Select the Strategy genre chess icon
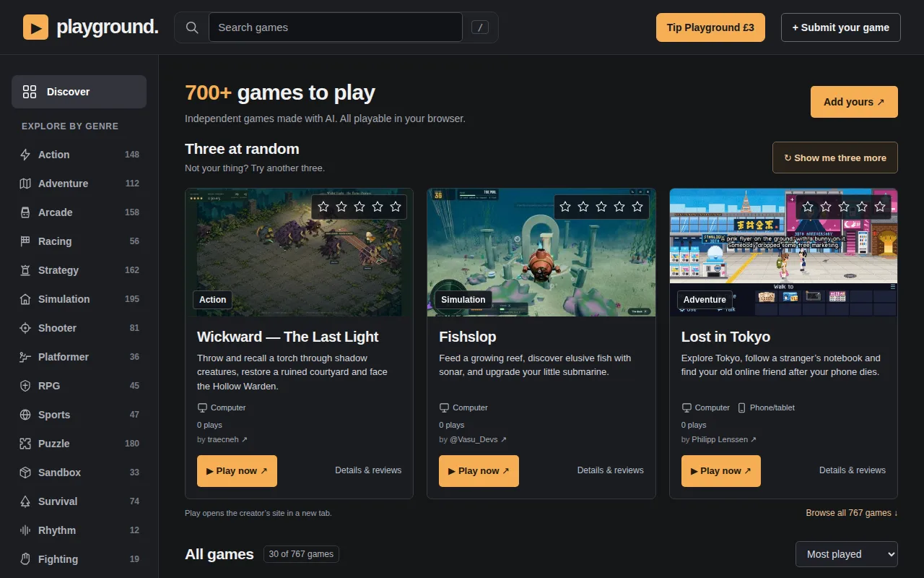This screenshot has width=924, height=578. pyautogui.click(x=25, y=270)
